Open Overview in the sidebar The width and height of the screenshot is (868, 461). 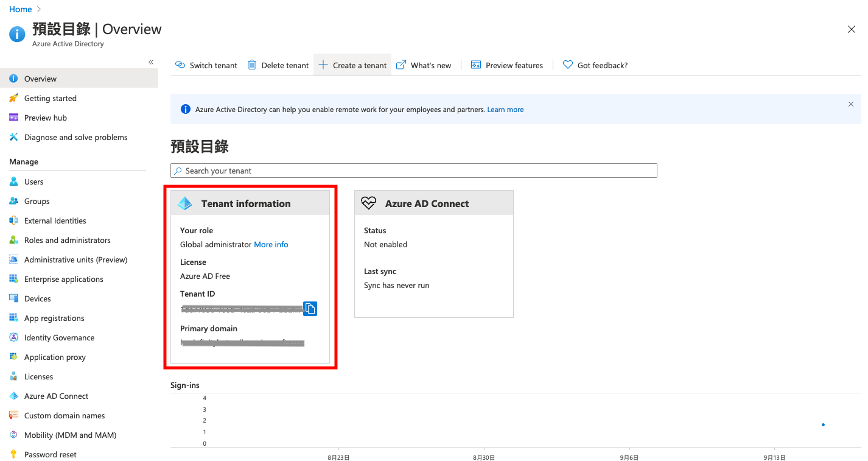pos(79,79)
